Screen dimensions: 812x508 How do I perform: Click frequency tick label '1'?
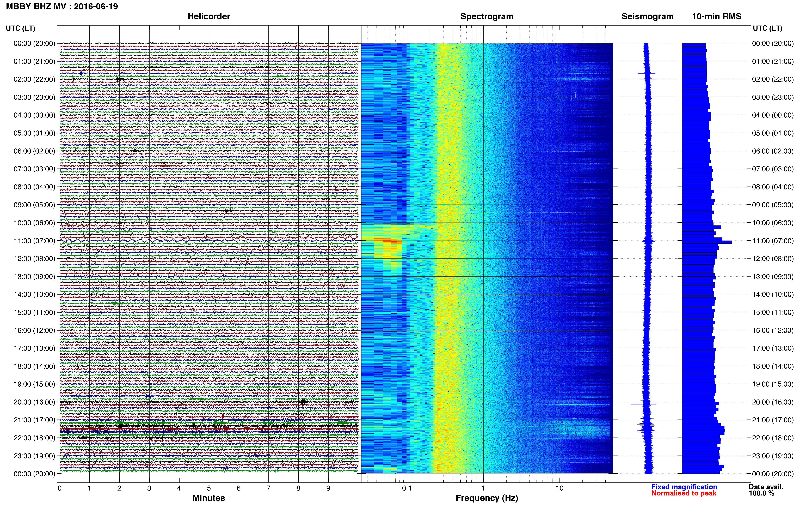(483, 488)
